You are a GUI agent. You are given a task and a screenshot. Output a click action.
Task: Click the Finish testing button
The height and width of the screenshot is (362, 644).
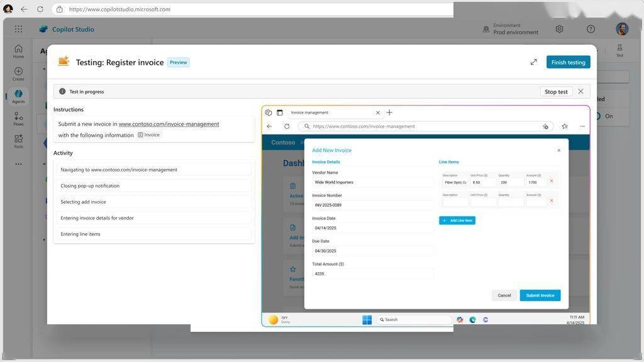tap(569, 62)
